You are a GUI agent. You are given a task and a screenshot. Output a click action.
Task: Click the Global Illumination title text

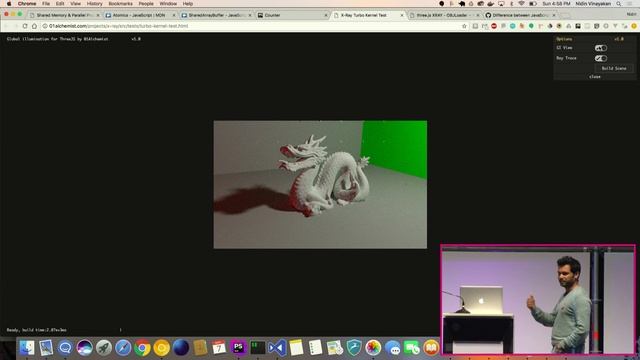click(58, 39)
